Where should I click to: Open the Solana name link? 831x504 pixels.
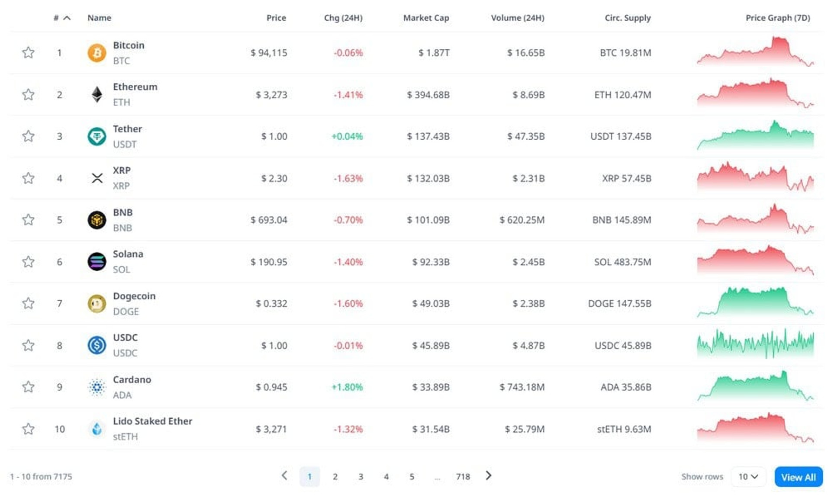click(x=128, y=254)
